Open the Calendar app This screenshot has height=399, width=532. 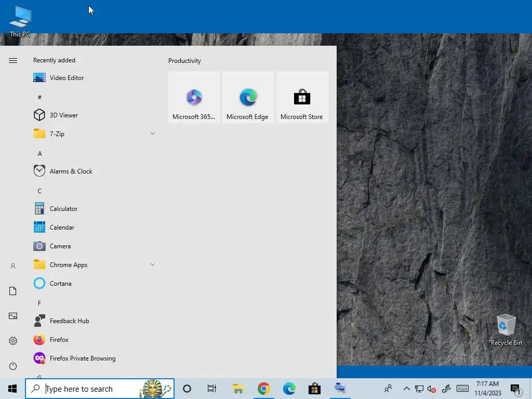(95, 228)
